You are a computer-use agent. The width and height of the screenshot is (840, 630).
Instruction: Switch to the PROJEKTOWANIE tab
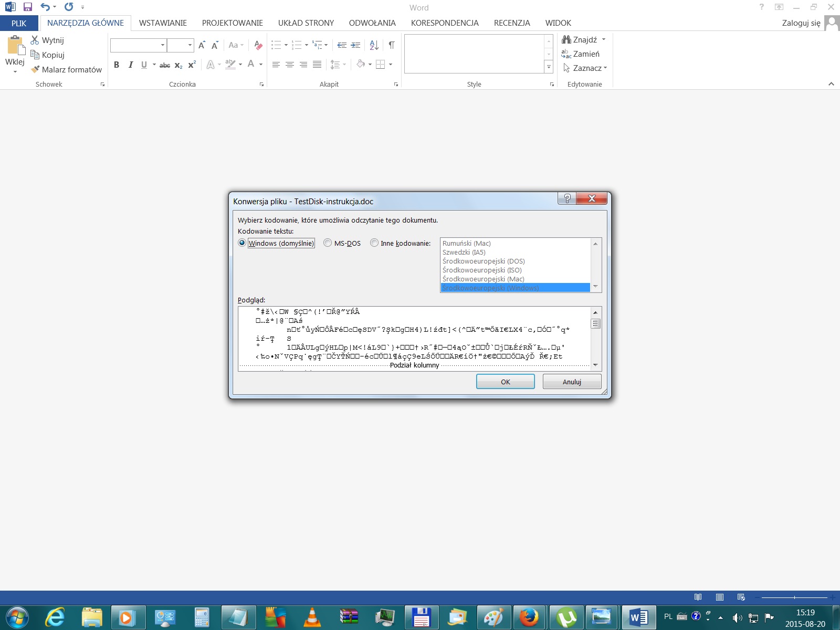[x=232, y=23]
